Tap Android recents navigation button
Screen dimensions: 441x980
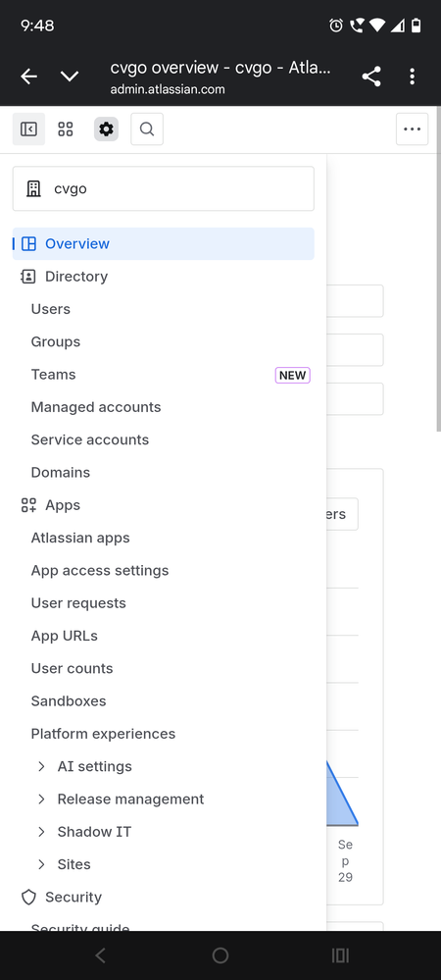(340, 955)
